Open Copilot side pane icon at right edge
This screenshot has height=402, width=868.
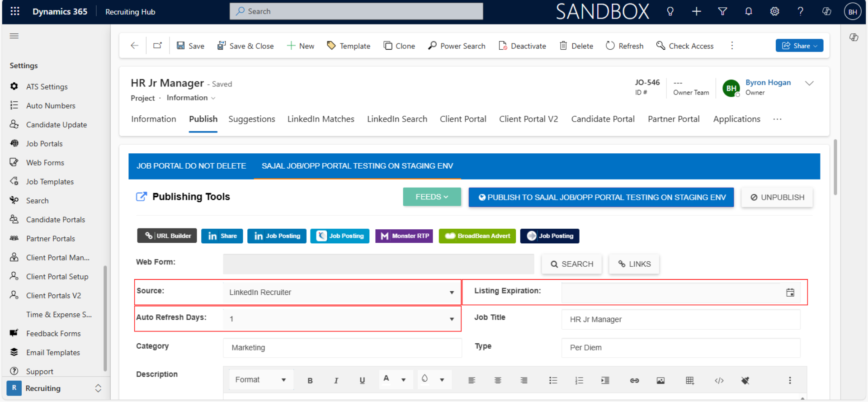(854, 38)
